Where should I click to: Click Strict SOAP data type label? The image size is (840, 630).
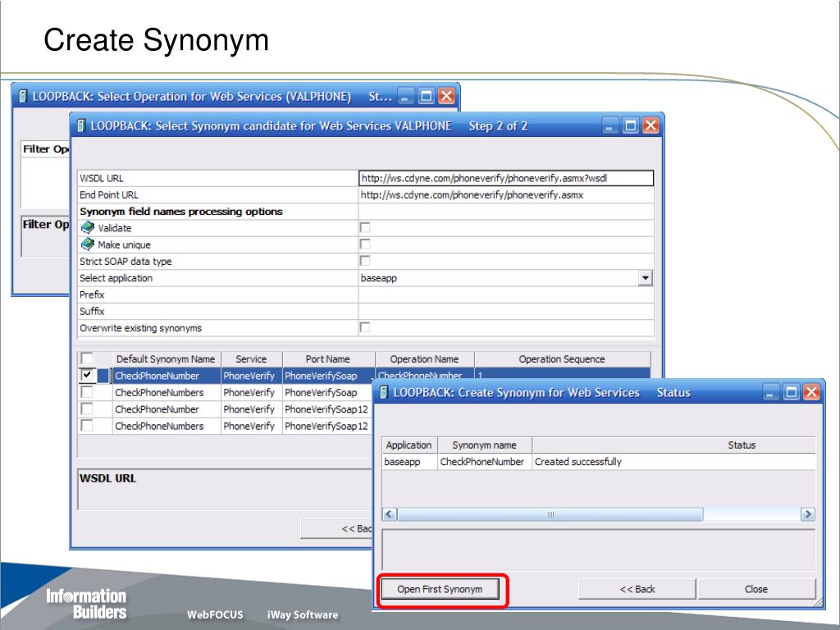pyautogui.click(x=126, y=262)
